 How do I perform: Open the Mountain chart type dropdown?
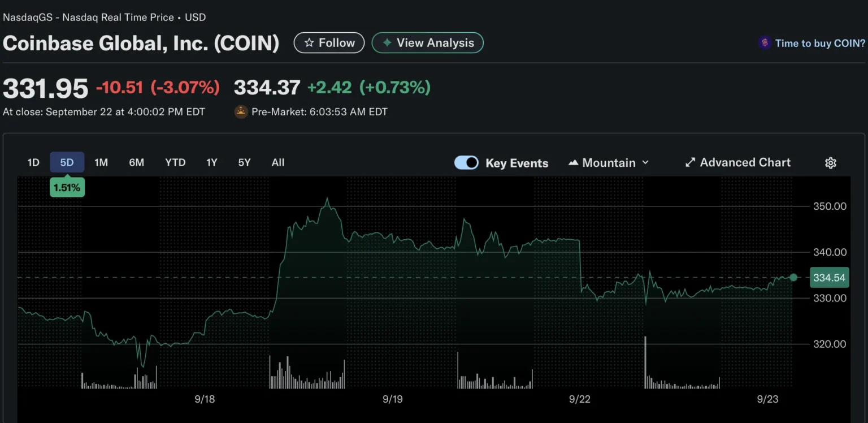(x=608, y=162)
